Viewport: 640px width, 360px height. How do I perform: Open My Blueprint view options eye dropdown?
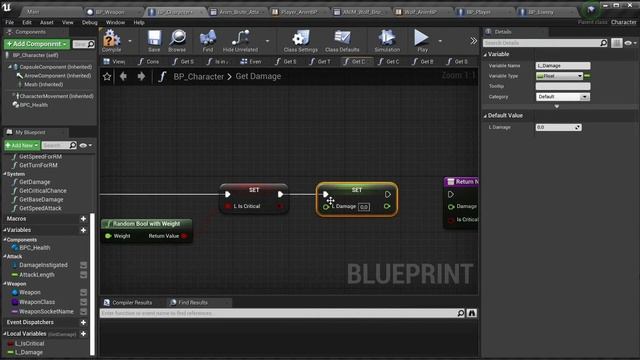[x=86, y=145]
